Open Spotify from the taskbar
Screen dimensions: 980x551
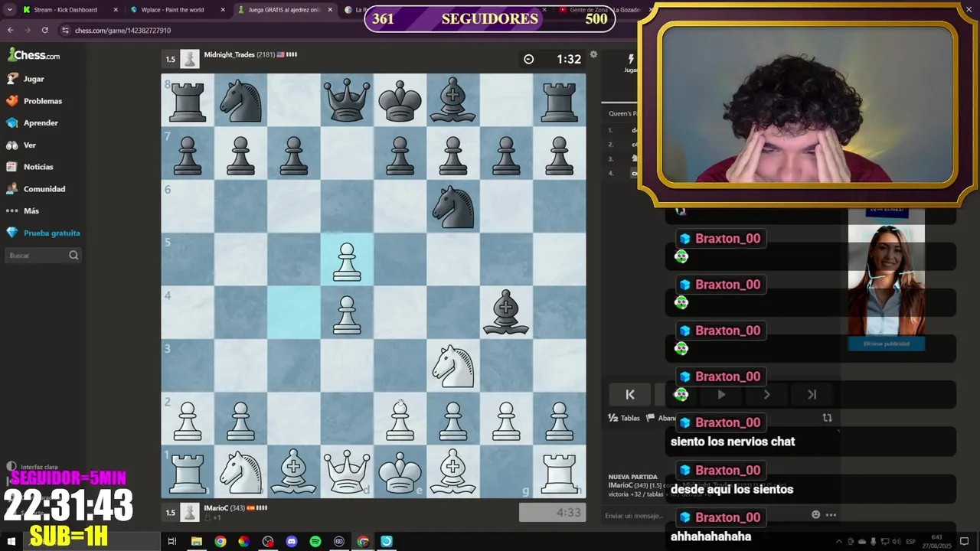[x=315, y=541]
